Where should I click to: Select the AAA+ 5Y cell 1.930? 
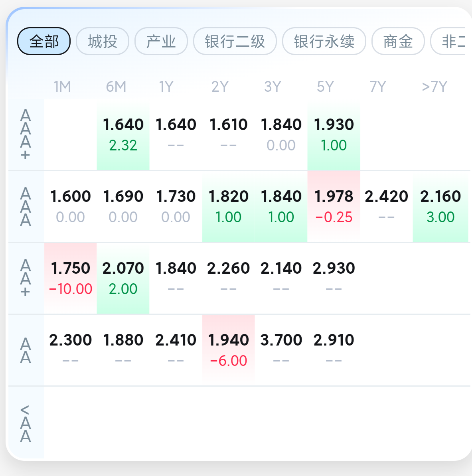pyautogui.click(x=334, y=135)
